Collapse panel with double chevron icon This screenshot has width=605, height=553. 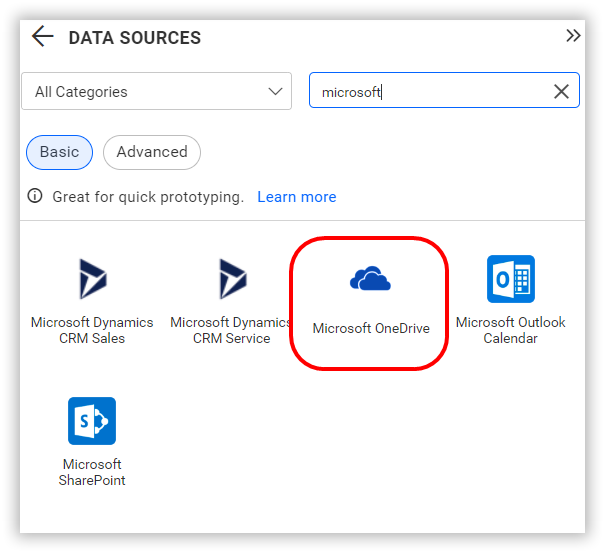pos(573,36)
